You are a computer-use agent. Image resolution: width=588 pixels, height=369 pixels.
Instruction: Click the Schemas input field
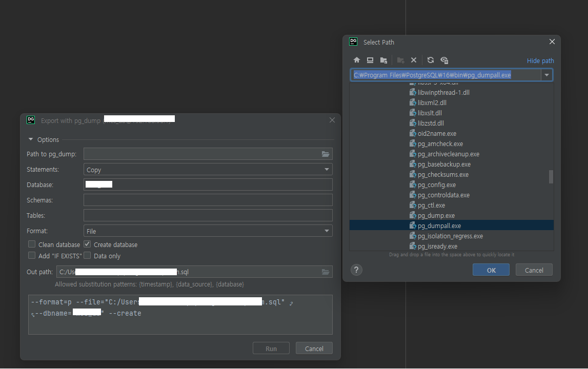coord(208,200)
